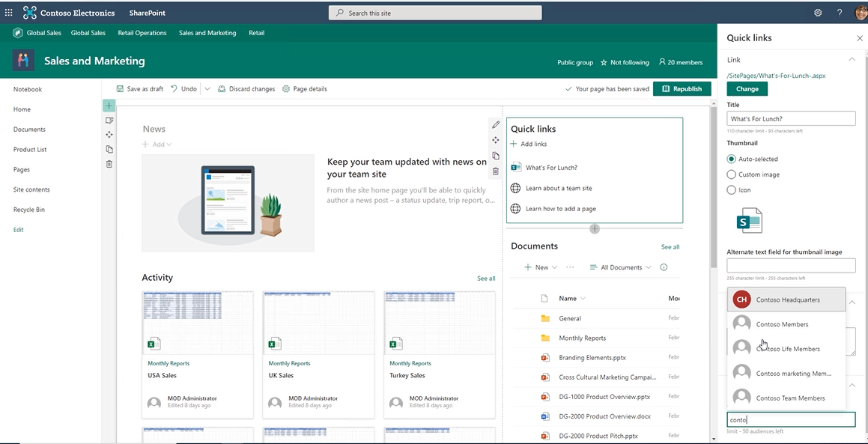The width and height of the screenshot is (868, 444).
Task: Click the move Quick links web part icon
Action: click(x=496, y=140)
